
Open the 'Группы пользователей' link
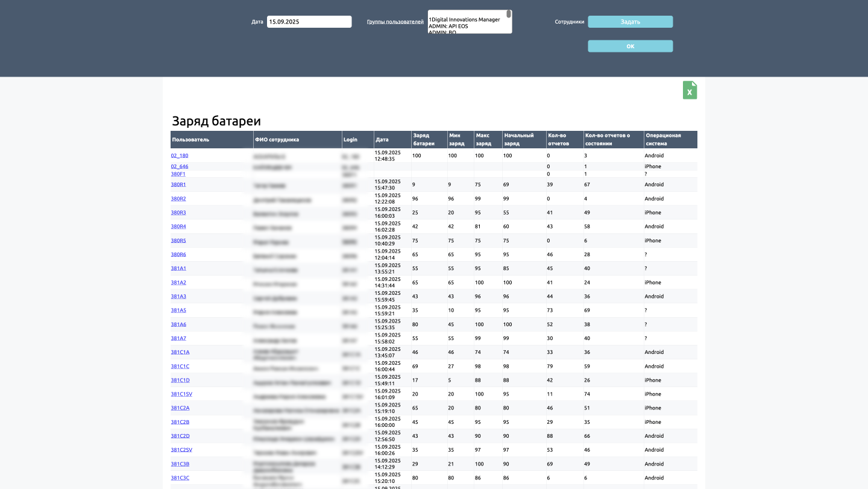(x=395, y=22)
